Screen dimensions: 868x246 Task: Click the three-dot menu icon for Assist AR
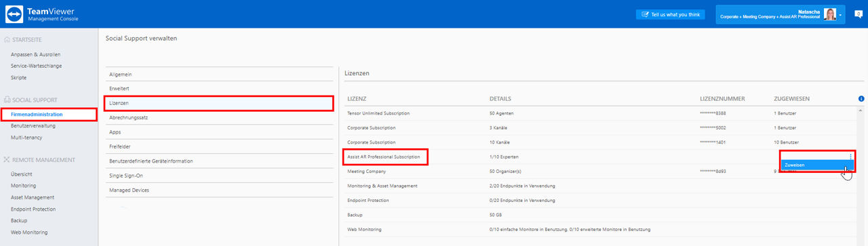850,157
